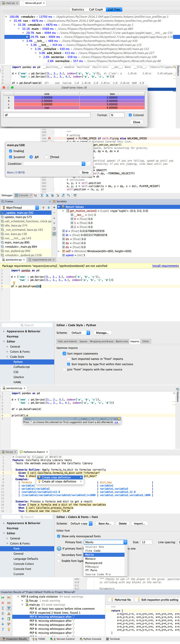Viewport: 180px width, 644px height.
Task: Click the red breakpoint on line 588
Action: (x=49, y=138)
